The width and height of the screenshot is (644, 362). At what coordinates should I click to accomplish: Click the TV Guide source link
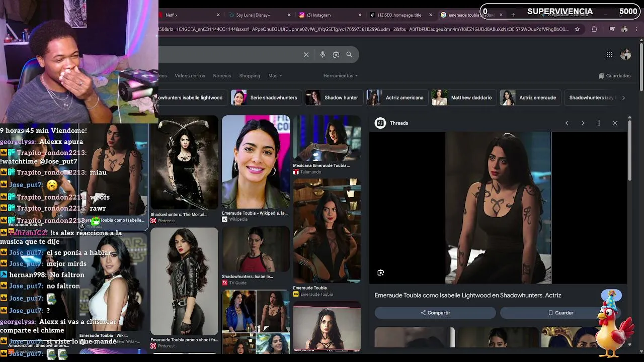[237, 283]
